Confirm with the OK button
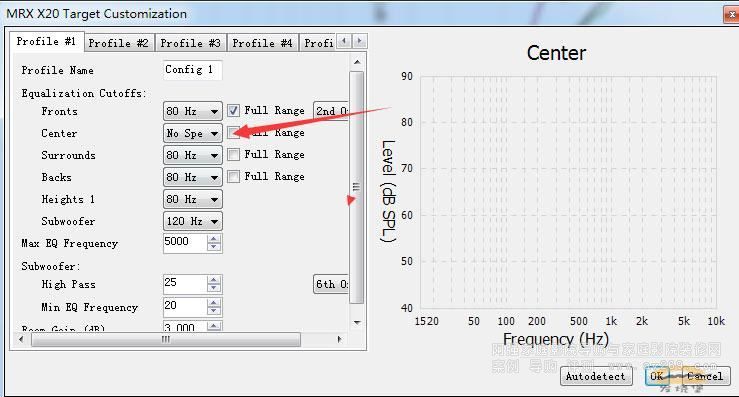Screen dimensions: 739x397 [x=657, y=376]
